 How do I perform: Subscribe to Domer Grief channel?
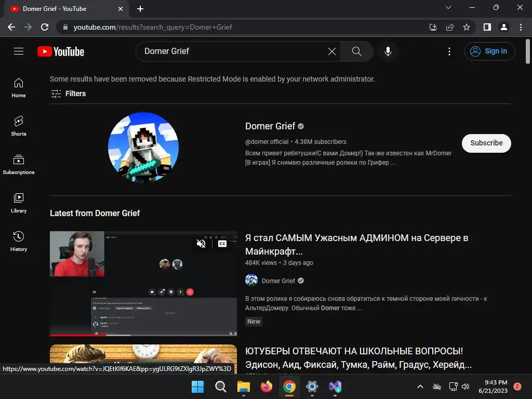[x=486, y=143]
